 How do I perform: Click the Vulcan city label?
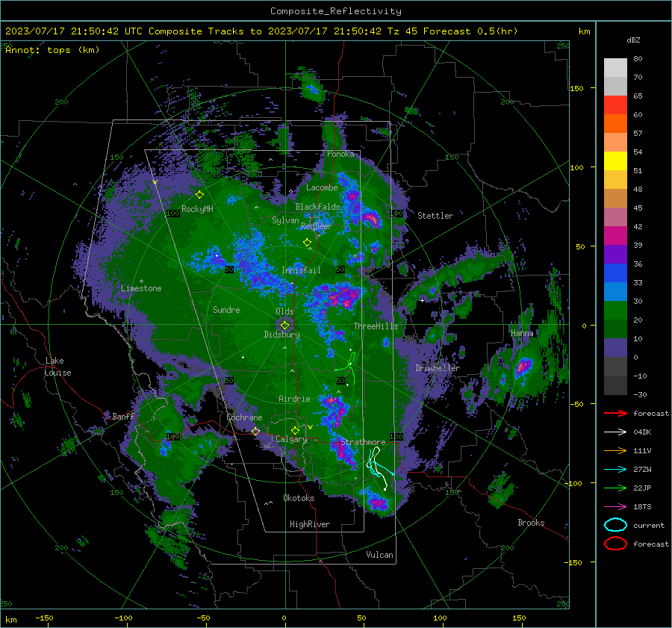pos(379,555)
